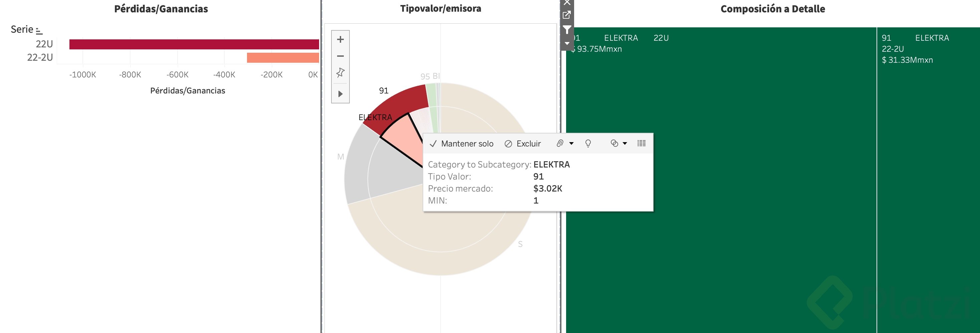The image size is (980, 333).
Task: Expand the sheet's more options caret
Action: pyautogui.click(x=567, y=43)
